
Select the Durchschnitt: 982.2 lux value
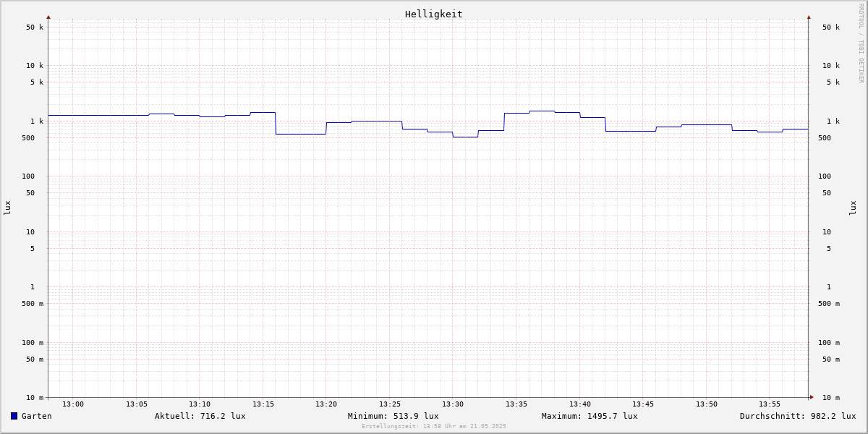click(x=798, y=416)
